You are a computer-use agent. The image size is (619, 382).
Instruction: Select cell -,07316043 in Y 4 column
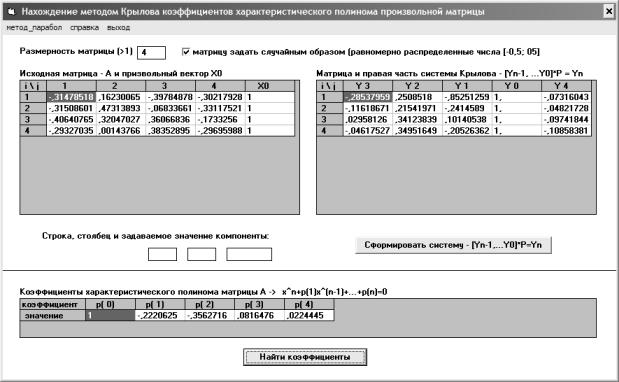pos(566,97)
